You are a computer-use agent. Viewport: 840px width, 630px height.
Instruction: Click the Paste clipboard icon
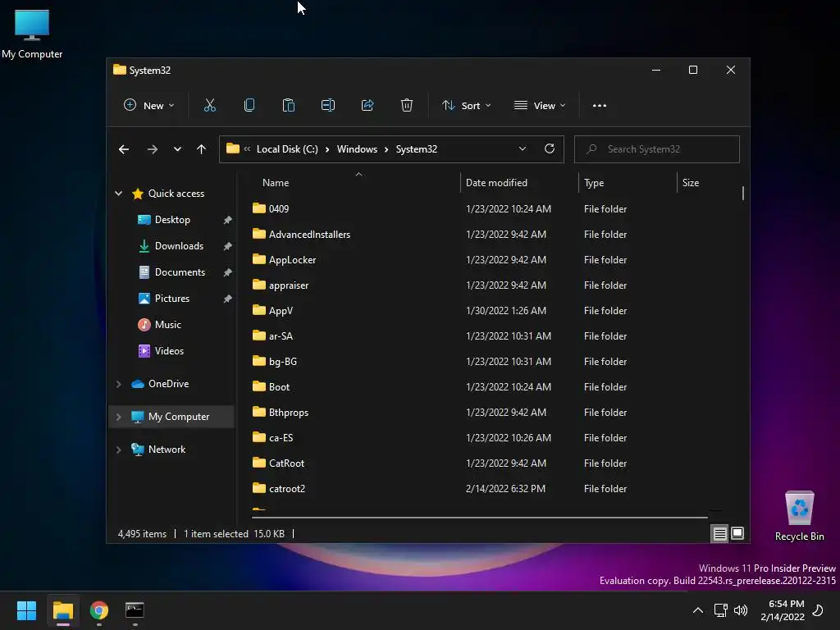click(288, 106)
